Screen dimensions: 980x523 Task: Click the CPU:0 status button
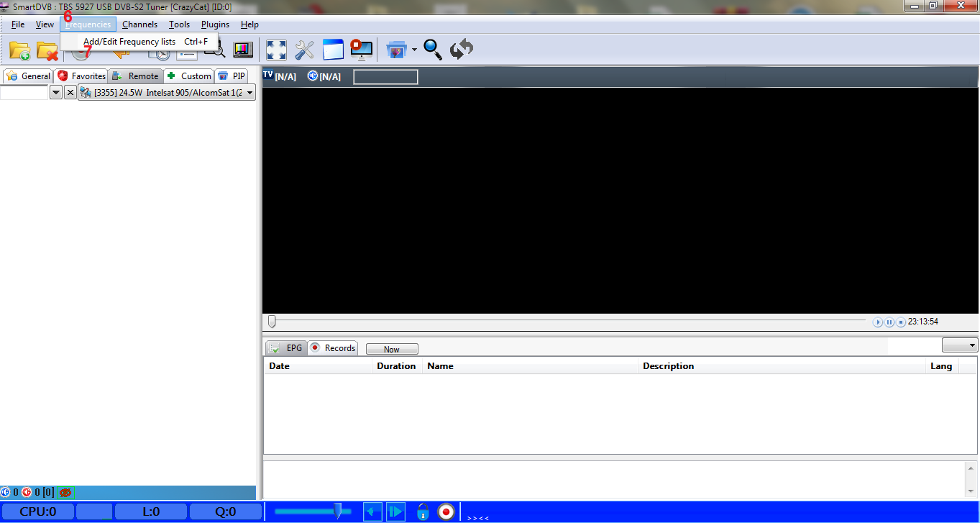point(37,511)
